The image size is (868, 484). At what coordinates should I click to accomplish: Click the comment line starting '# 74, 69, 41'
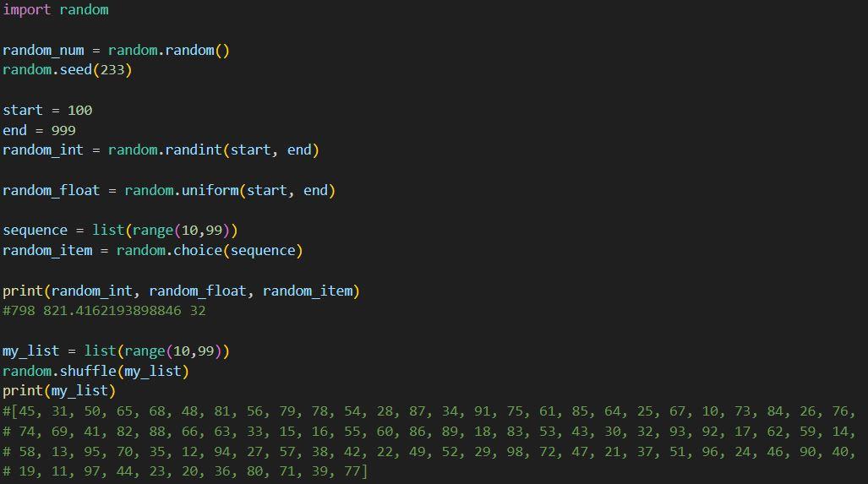[429, 432]
